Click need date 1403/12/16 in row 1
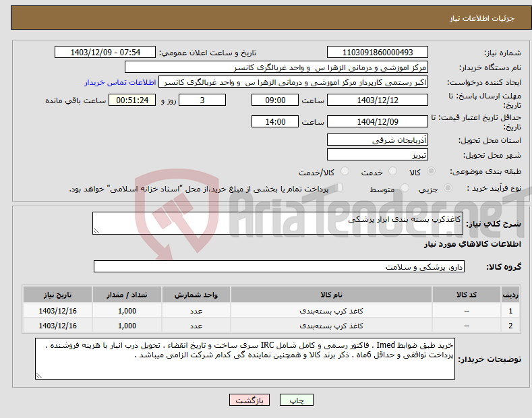This screenshot has height=418, width=532. coord(58,311)
